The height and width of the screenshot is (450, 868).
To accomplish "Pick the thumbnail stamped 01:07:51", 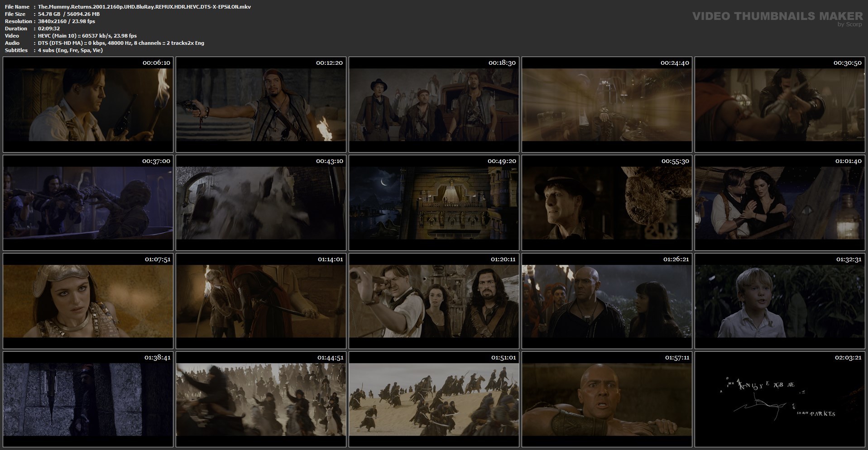I will click(x=88, y=301).
